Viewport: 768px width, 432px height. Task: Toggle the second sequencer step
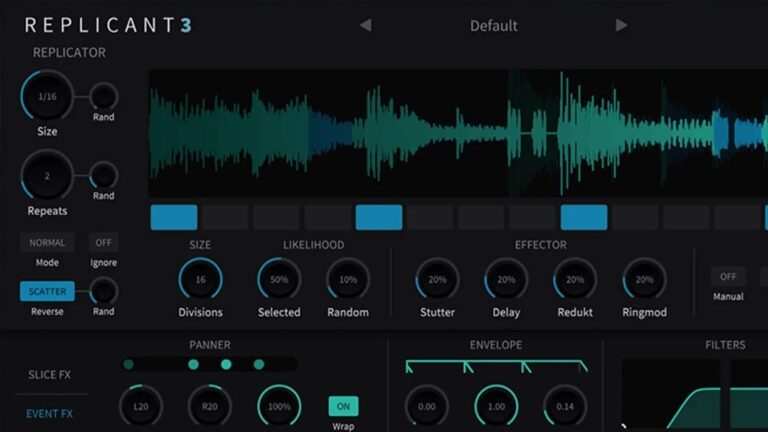coord(225,217)
